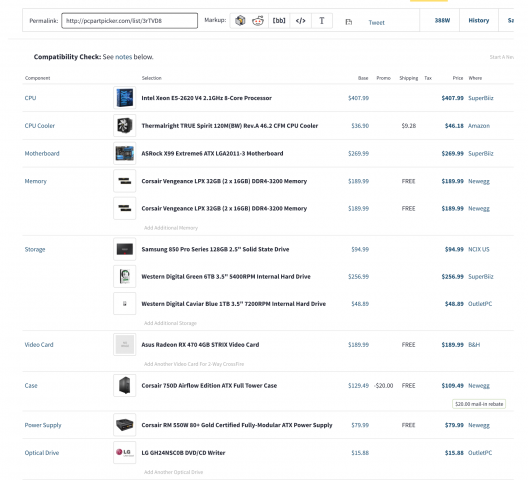Image resolution: width=528 pixels, height=480 pixels.
Task: Open the WD Caviar Blue drive thumbnail
Action: coord(125,303)
